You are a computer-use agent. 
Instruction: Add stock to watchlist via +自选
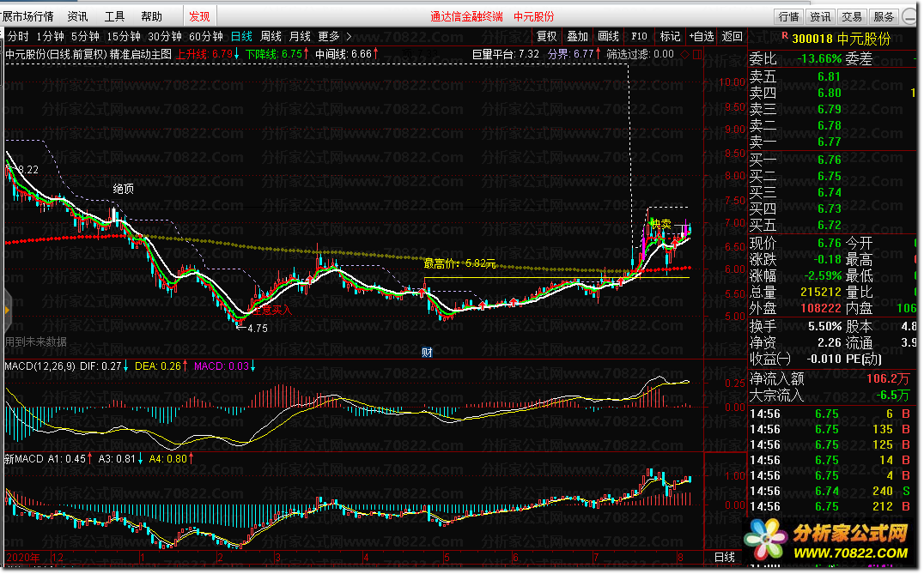[x=702, y=37]
